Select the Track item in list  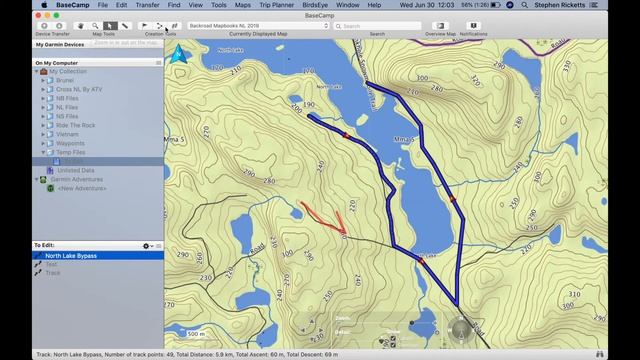pos(53,273)
